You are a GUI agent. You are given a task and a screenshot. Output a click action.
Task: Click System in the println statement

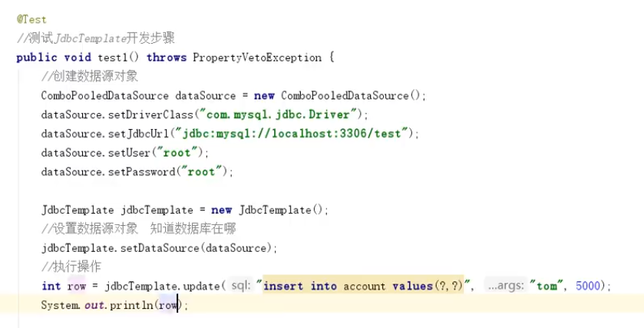61,305
